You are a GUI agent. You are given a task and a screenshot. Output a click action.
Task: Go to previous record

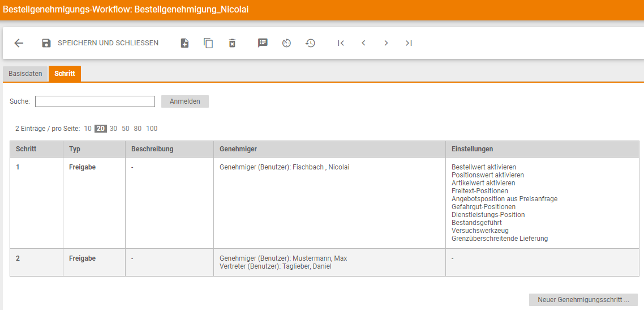(x=363, y=43)
